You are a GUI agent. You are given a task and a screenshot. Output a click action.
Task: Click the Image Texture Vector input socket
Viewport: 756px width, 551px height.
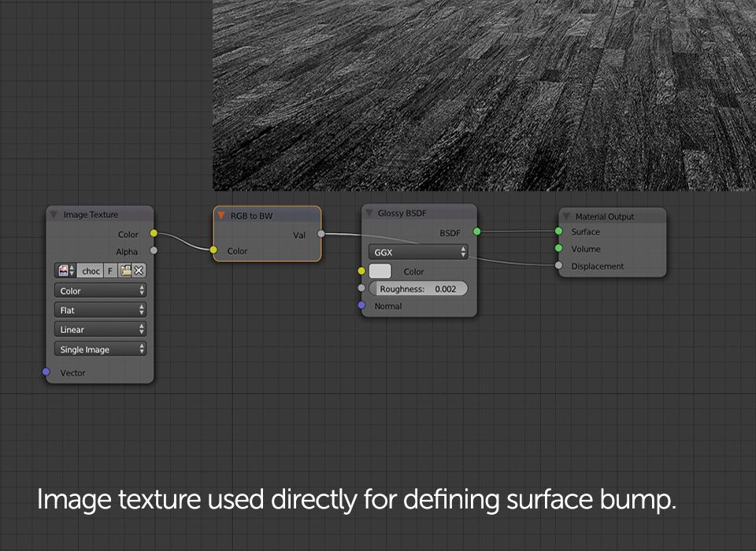[46, 372]
